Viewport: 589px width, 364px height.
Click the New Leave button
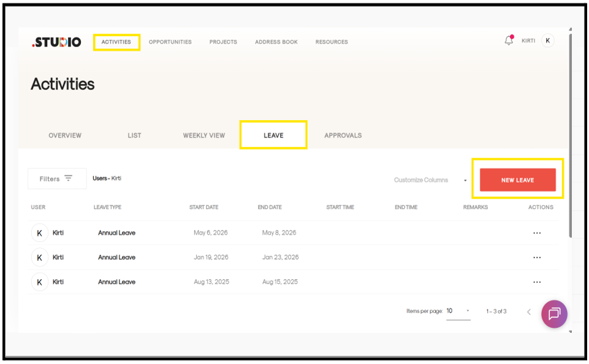click(518, 180)
